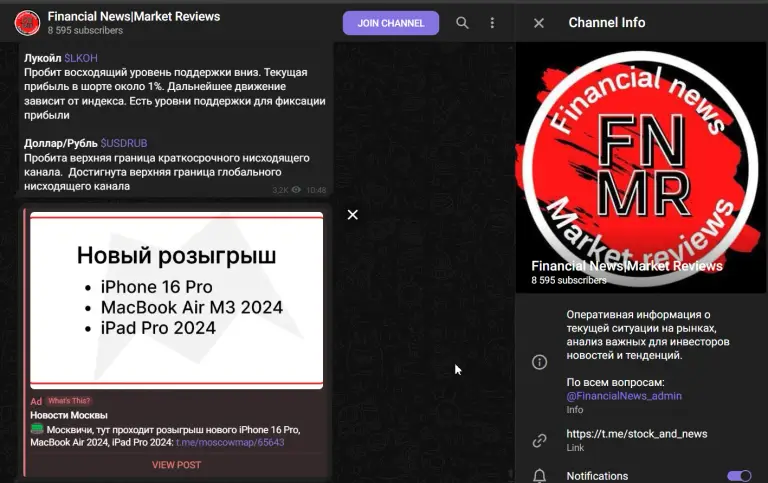The width and height of the screenshot is (768, 483).
Task: Click the $LKOH ticker hashtag
Action: (x=81, y=58)
